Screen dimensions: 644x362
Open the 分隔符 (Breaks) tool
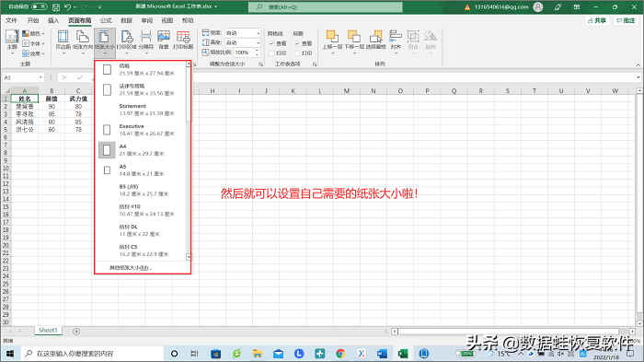(145, 42)
